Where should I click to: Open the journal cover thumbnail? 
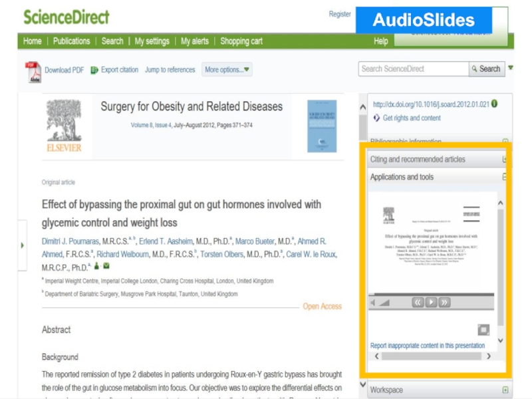322,126
